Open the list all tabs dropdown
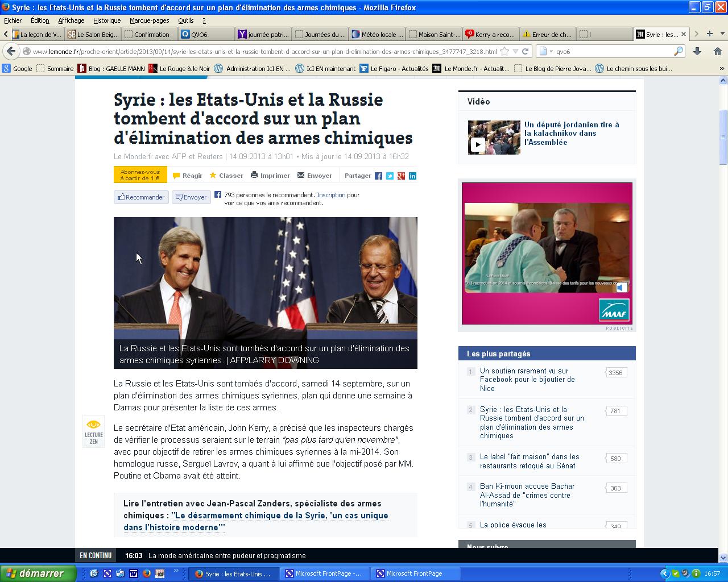 722,34
